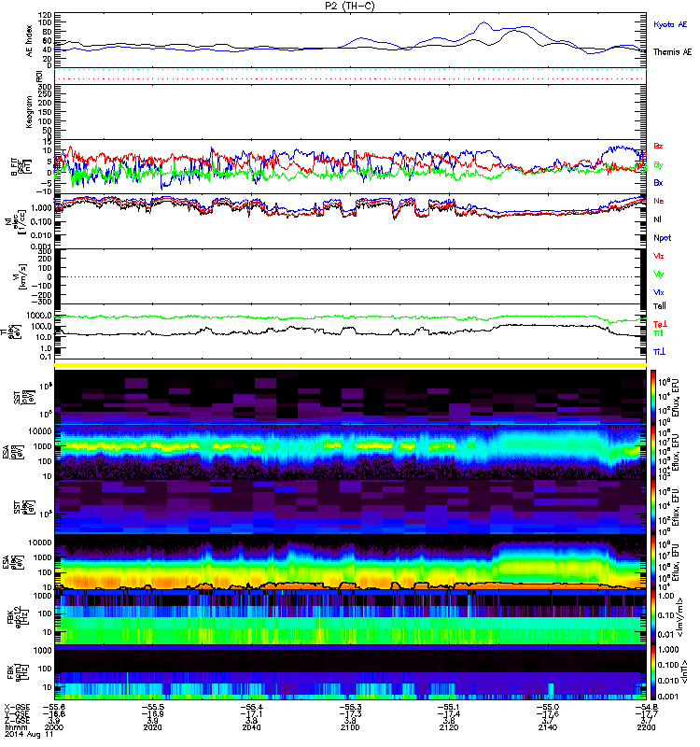Image resolution: width=700 pixels, height=747 pixels.
Task: Click the dotted zero line in Vi panel
Action: point(350,276)
